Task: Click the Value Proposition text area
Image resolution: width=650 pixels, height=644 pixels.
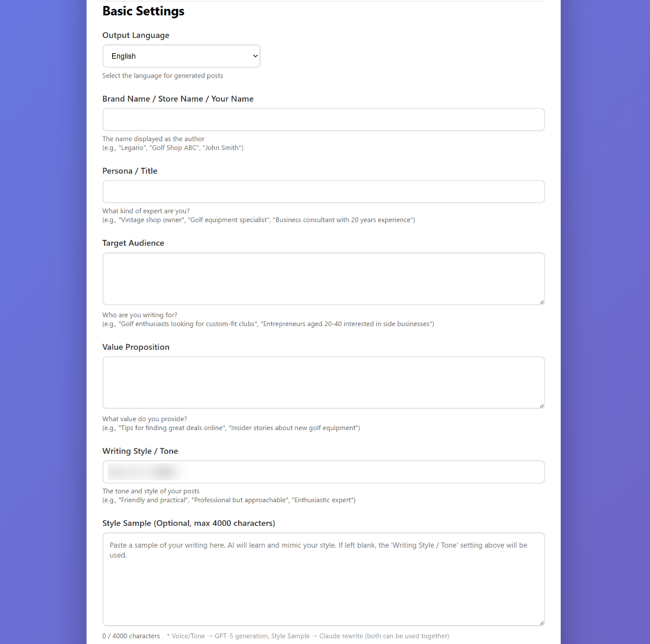Action: 323,382
